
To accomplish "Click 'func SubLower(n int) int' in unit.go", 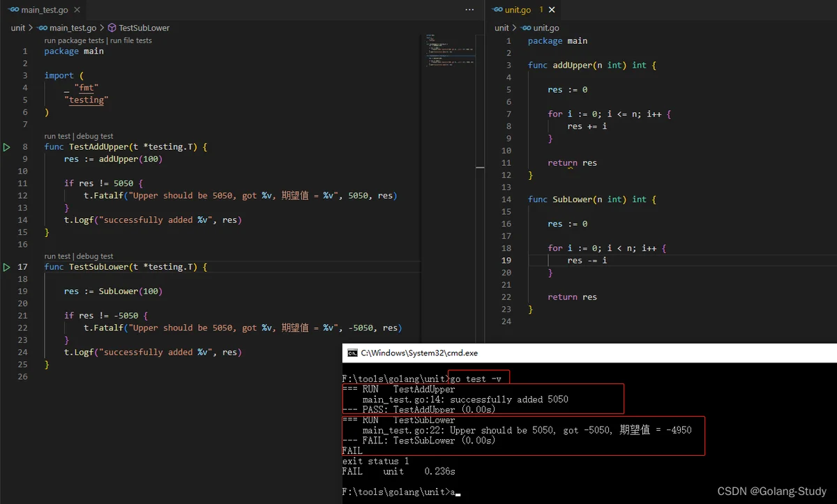I will click(592, 199).
